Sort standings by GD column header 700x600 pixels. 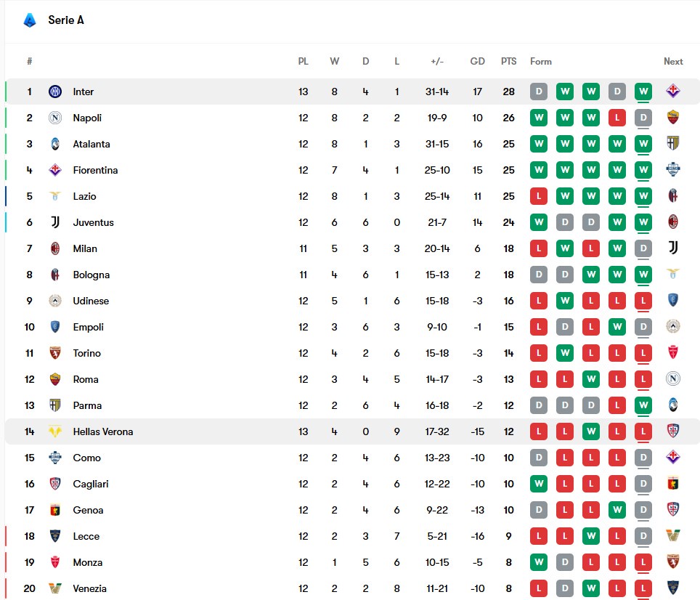click(x=477, y=62)
